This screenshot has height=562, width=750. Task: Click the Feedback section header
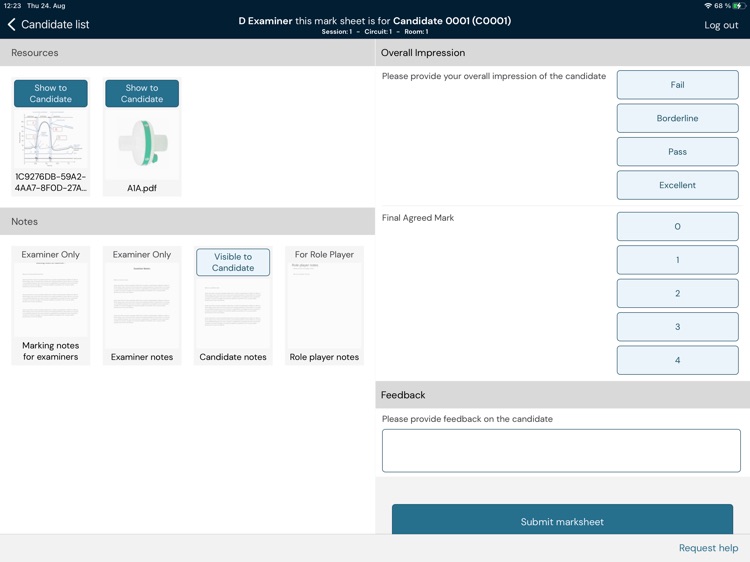tap(562, 395)
